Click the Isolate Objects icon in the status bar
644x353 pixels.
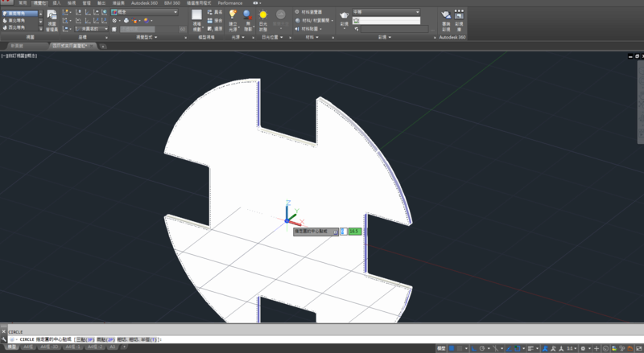coord(621,348)
